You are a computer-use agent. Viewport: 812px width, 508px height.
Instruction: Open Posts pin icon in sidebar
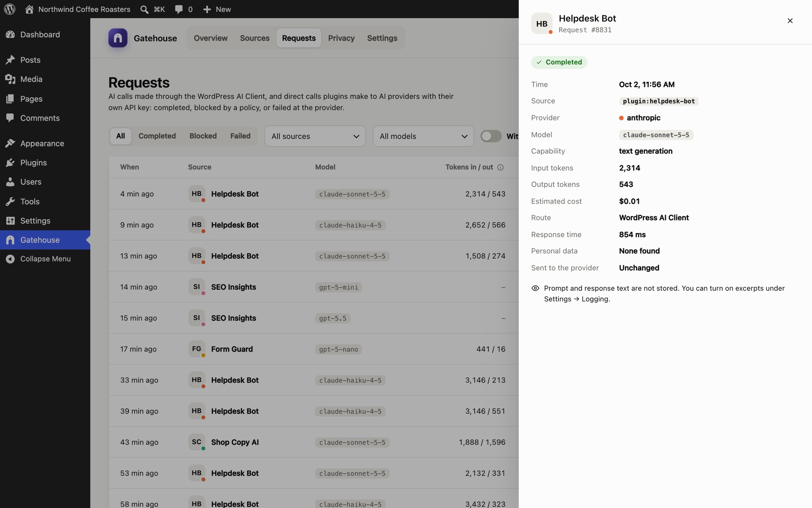(10, 60)
